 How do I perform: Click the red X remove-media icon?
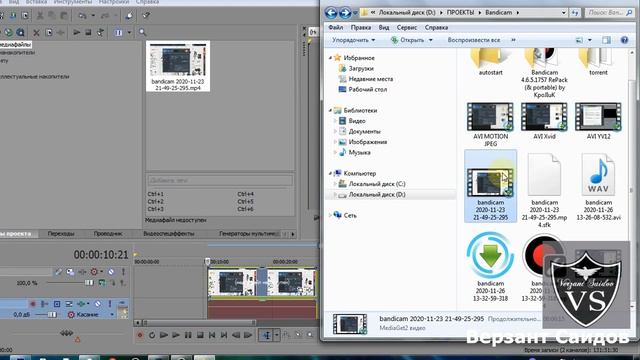tap(36, 33)
